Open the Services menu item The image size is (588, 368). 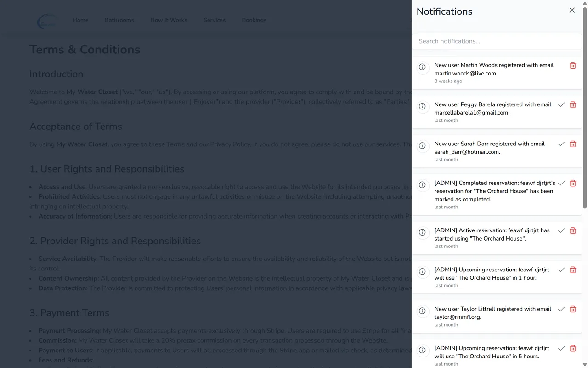click(214, 20)
